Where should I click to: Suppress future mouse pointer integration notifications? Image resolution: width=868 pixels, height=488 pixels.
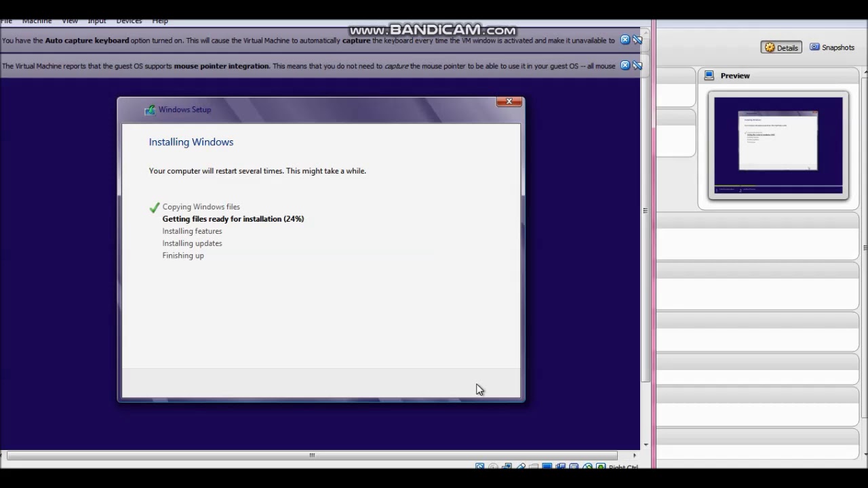(x=637, y=66)
